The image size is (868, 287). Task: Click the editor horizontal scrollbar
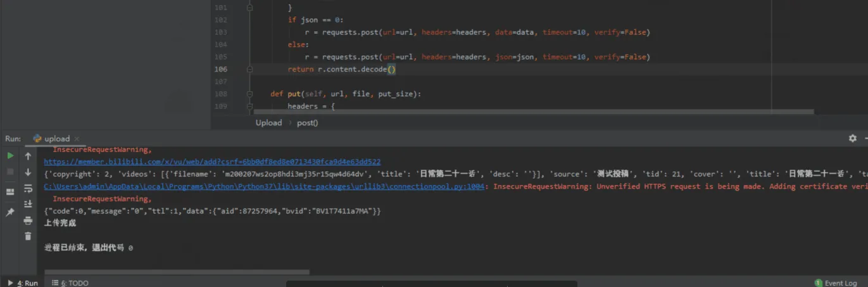point(534,112)
